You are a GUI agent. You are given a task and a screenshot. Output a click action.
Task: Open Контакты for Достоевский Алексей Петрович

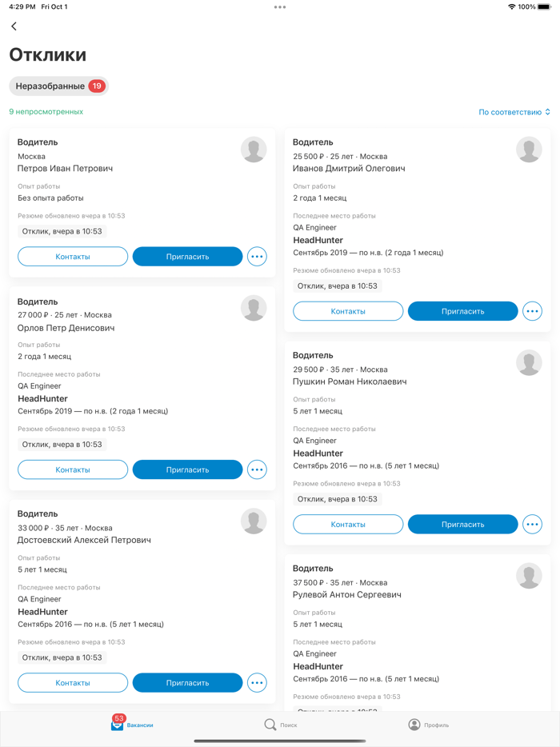(73, 683)
